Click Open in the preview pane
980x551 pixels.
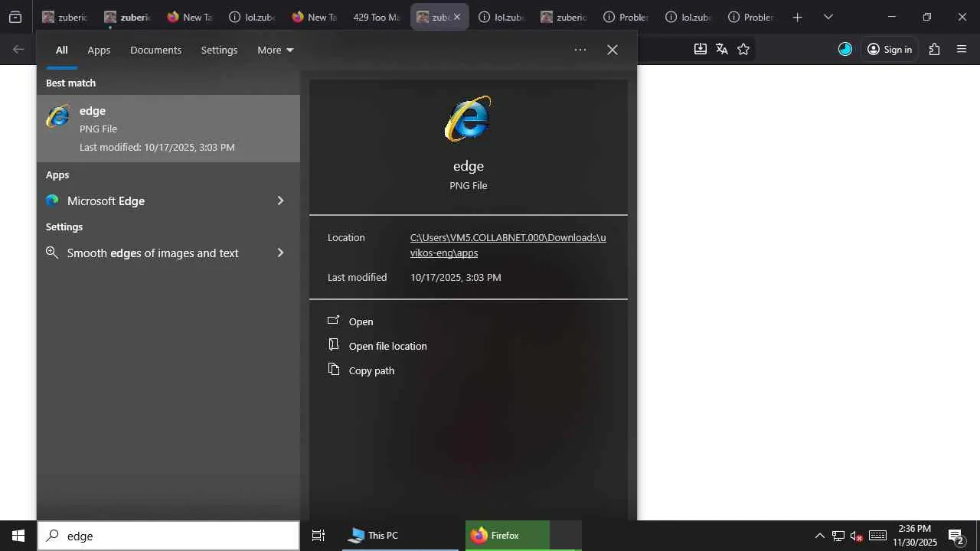click(x=361, y=321)
